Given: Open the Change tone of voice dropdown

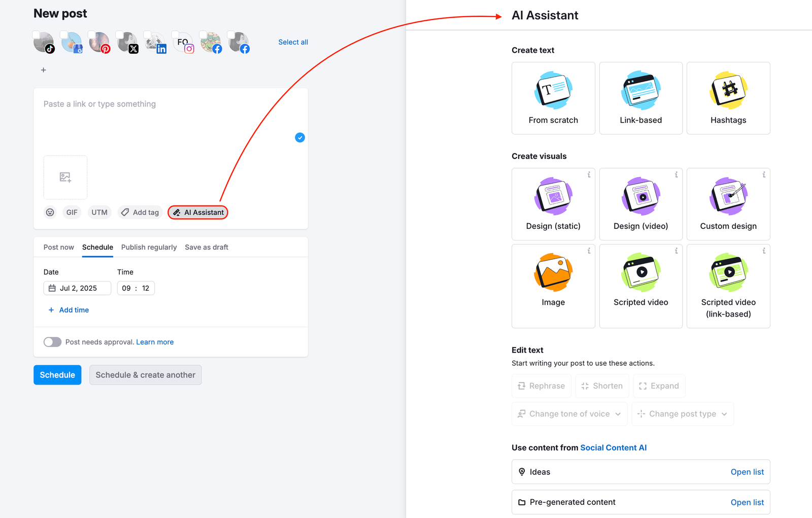Looking at the screenshot, I should coord(569,413).
